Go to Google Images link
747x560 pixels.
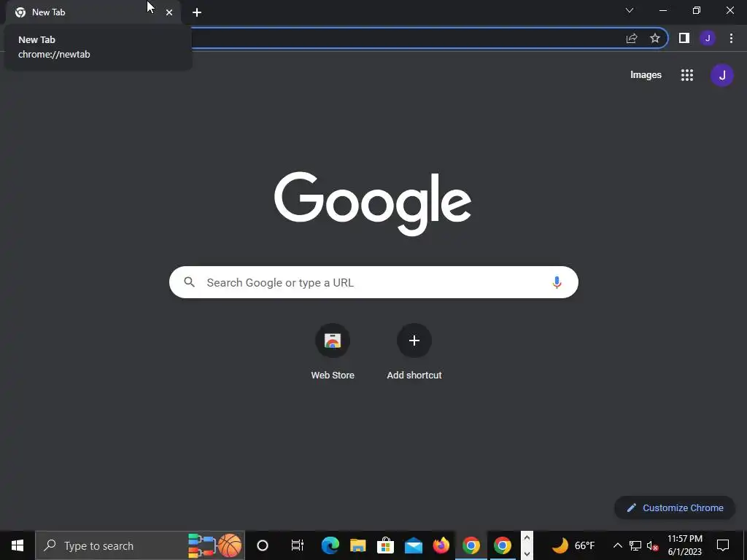tap(646, 75)
